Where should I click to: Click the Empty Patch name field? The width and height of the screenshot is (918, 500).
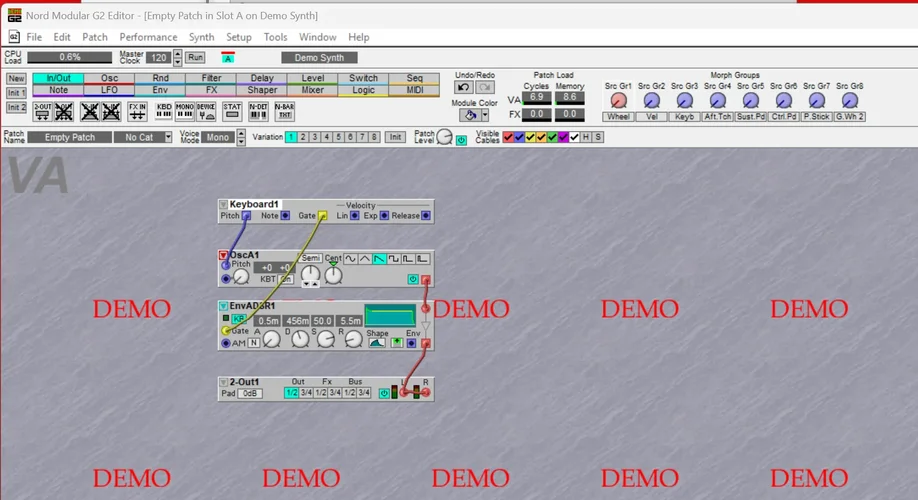pyautogui.click(x=70, y=137)
